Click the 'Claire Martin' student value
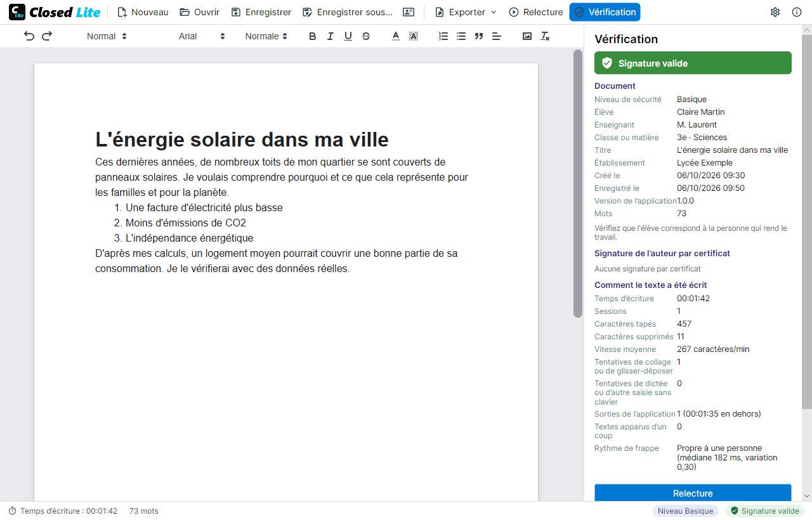 coord(700,112)
